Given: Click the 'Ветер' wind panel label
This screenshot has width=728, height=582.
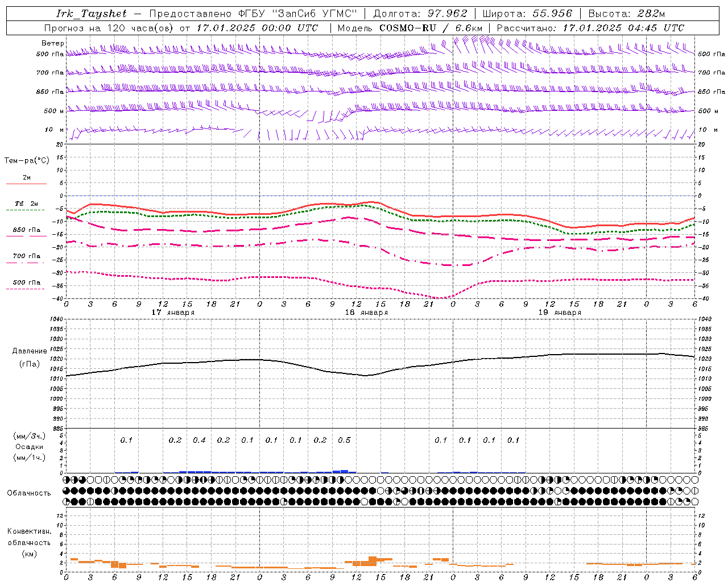Looking at the screenshot, I should coord(53,43).
